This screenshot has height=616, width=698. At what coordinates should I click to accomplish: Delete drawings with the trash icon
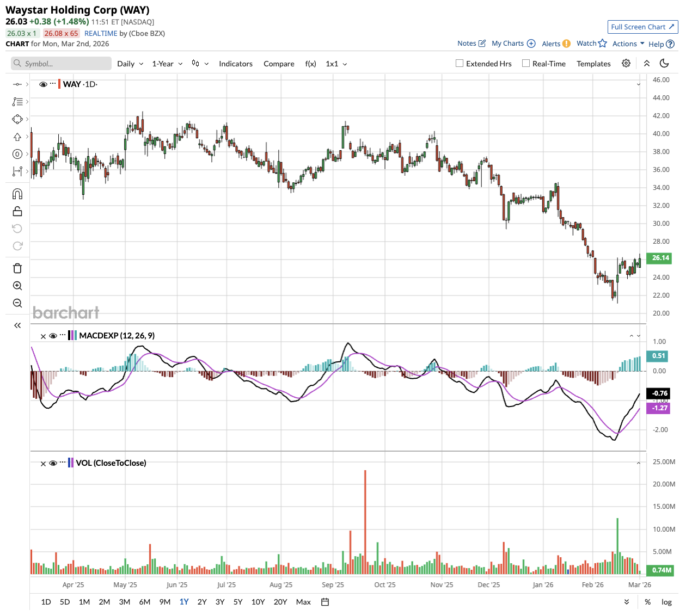pyautogui.click(x=17, y=268)
